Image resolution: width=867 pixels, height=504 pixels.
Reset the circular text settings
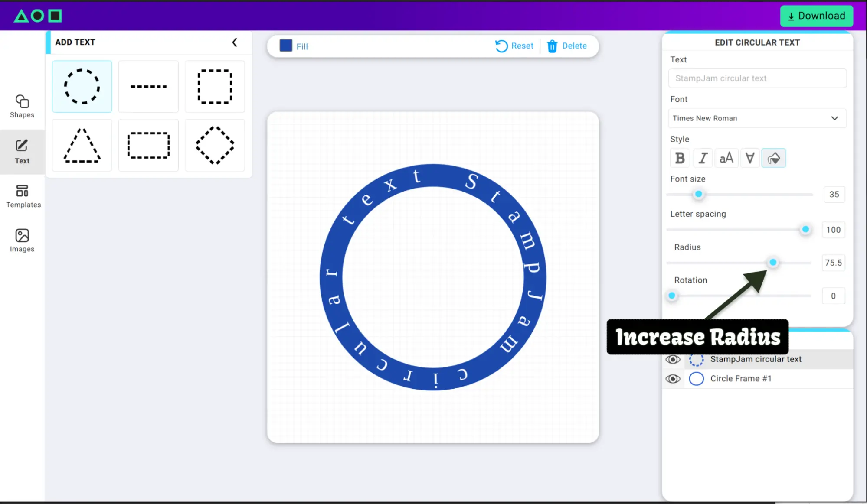(514, 46)
